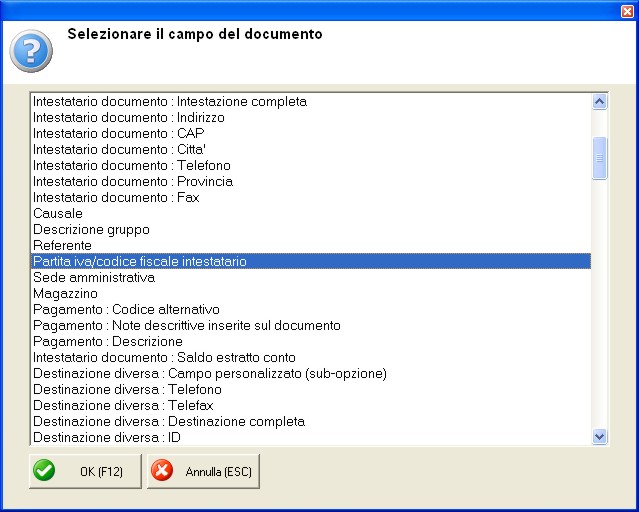Close the dialog window
This screenshot has height=512, width=639.
point(627,11)
